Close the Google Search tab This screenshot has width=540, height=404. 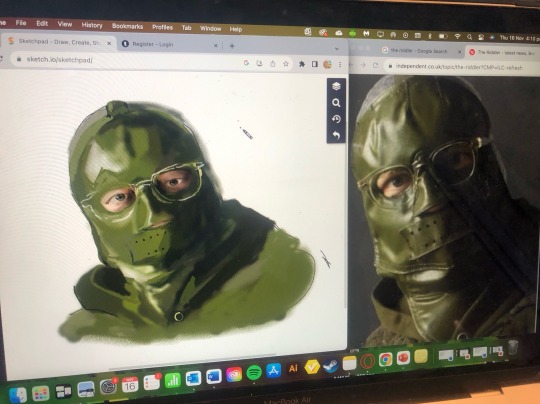(459, 52)
